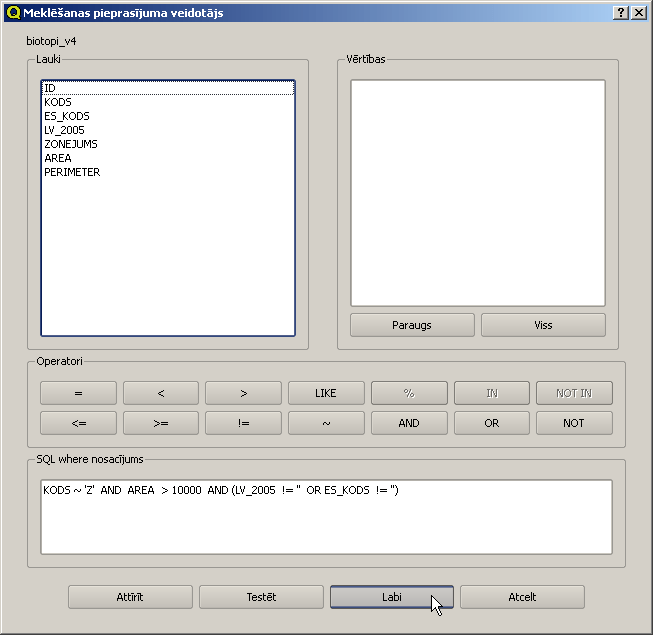Open the help question mark button
Viewport: 653px width, 635px height.
pyautogui.click(x=621, y=13)
